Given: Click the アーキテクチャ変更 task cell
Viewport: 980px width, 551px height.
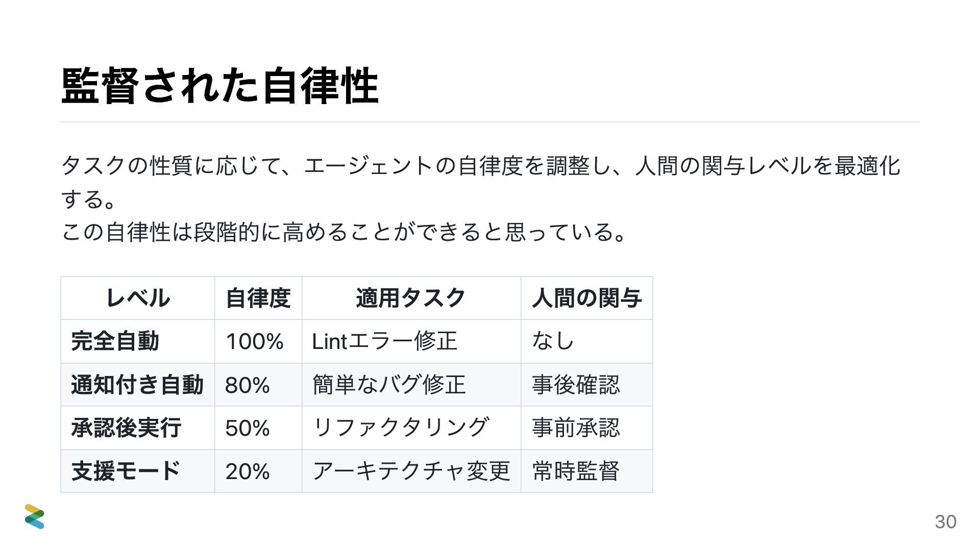Looking at the screenshot, I should pos(411,471).
